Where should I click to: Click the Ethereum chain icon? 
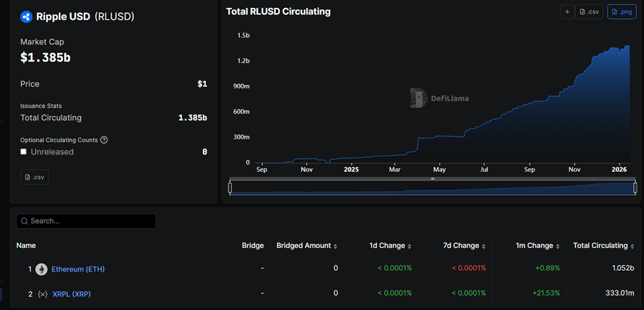pos(42,269)
